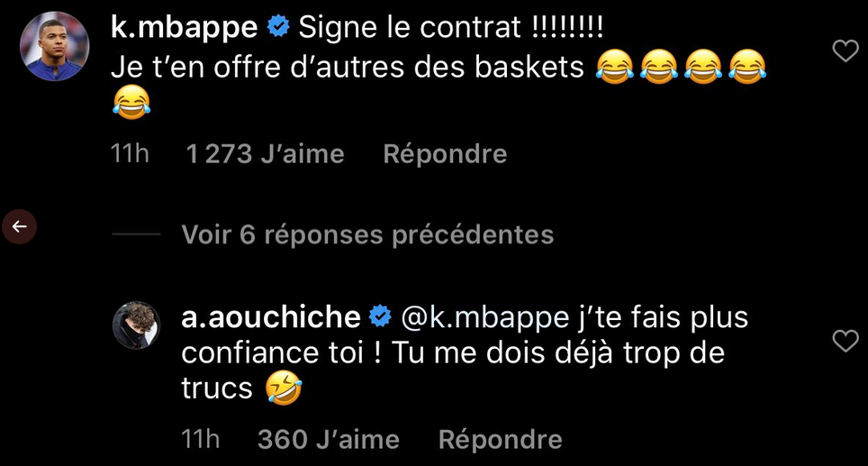Click the verified badge next to a.aouchiche
Screen dimensions: 868x466
pyautogui.click(x=380, y=317)
